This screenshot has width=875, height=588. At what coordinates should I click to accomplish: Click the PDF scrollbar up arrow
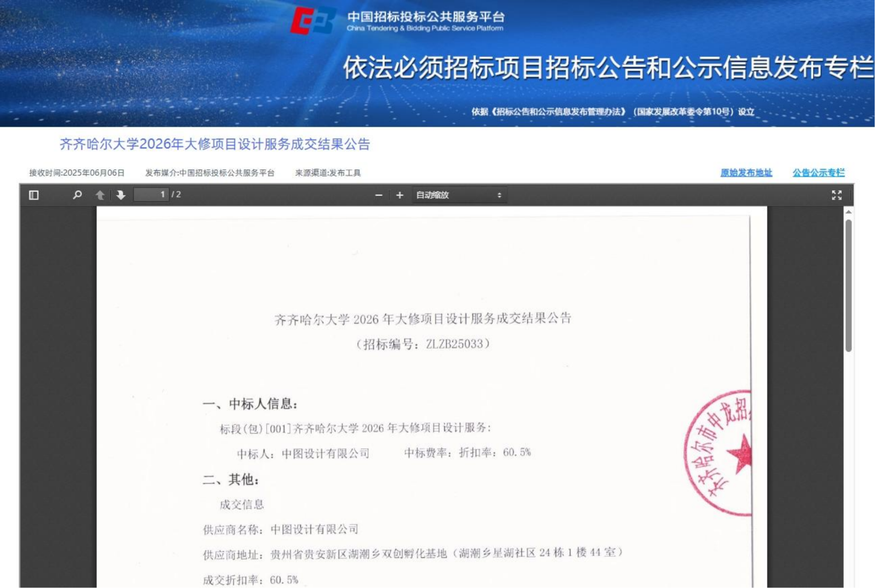tap(849, 212)
